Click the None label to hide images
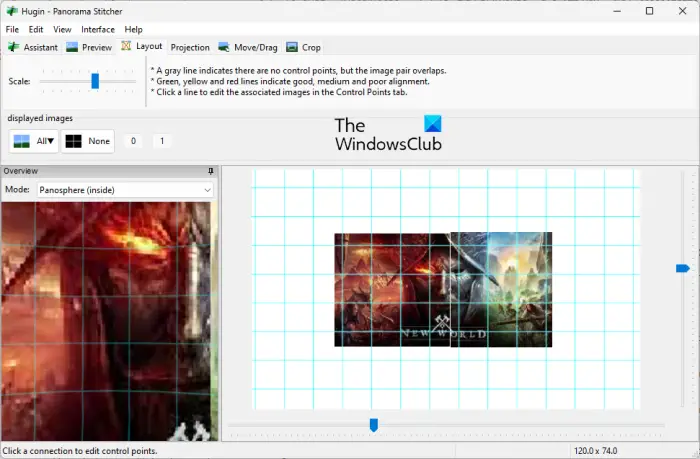 coord(99,141)
